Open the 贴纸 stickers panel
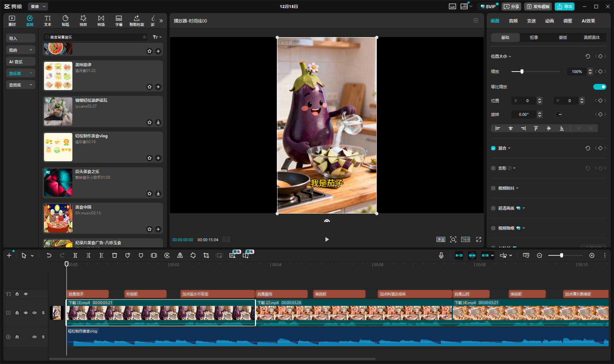This screenshot has width=614, height=364. tap(65, 21)
